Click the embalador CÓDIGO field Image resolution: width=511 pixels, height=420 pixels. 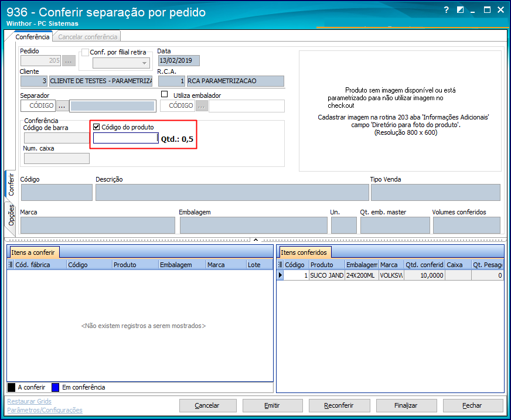(178, 105)
